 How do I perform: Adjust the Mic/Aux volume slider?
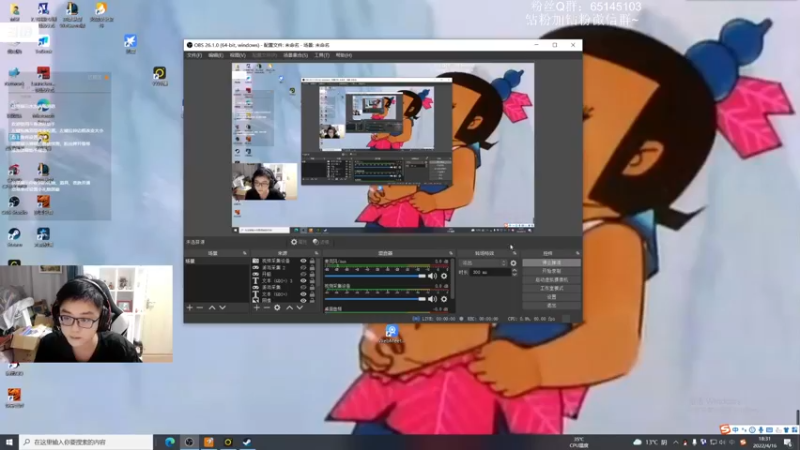click(x=375, y=276)
